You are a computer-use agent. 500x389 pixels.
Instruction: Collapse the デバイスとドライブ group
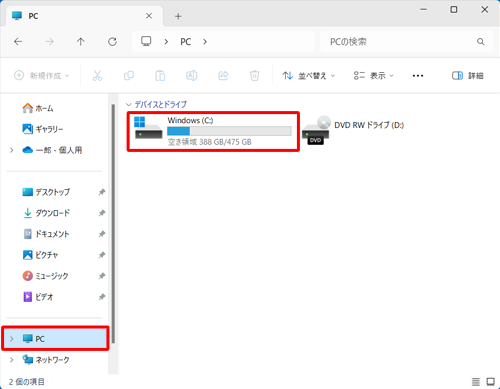point(129,105)
